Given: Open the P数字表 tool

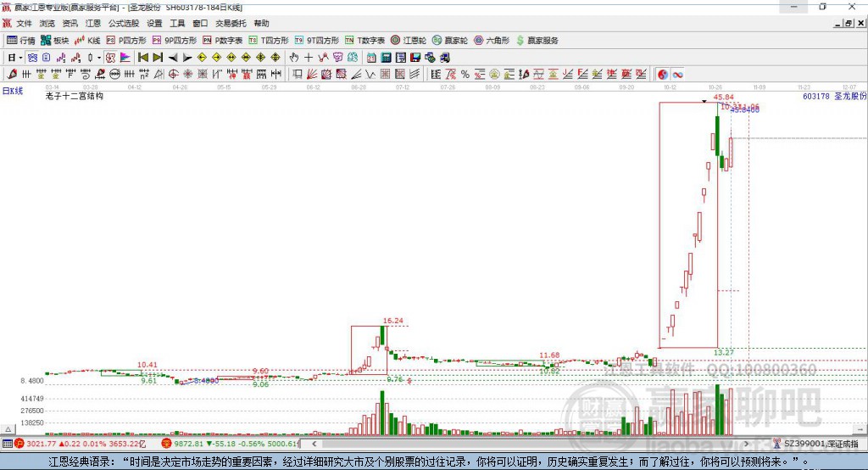Looking at the screenshot, I should (x=223, y=41).
